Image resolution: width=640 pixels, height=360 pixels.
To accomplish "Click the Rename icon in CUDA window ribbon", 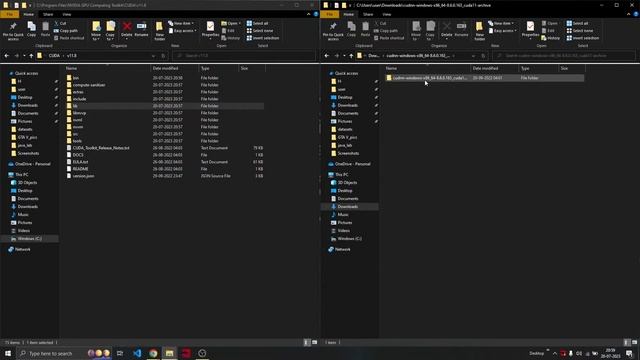I will tap(141, 29).
